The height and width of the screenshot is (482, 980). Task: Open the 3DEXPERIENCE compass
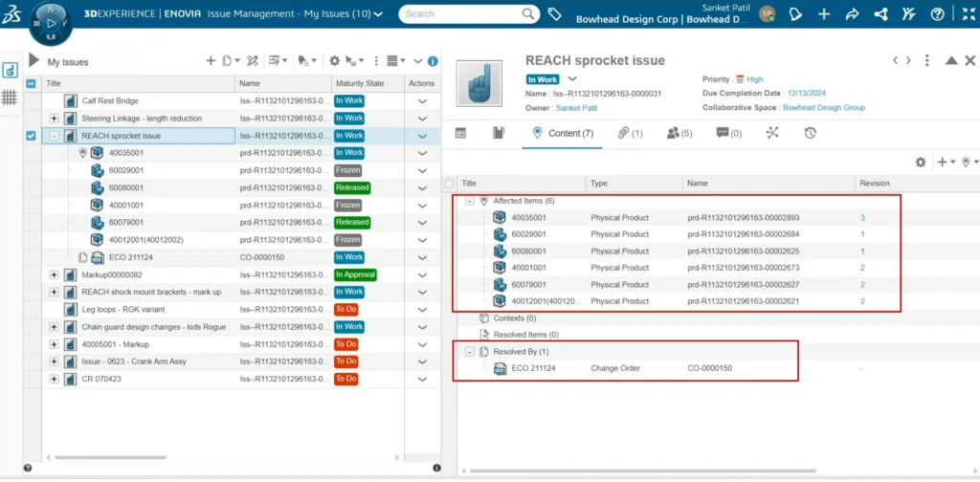click(51, 24)
